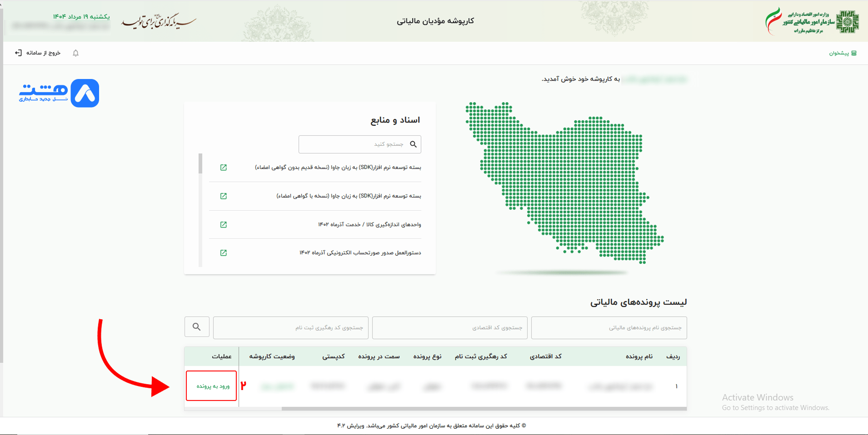Open the SDK Java signed version document text
The image size is (868, 435).
(349, 196)
